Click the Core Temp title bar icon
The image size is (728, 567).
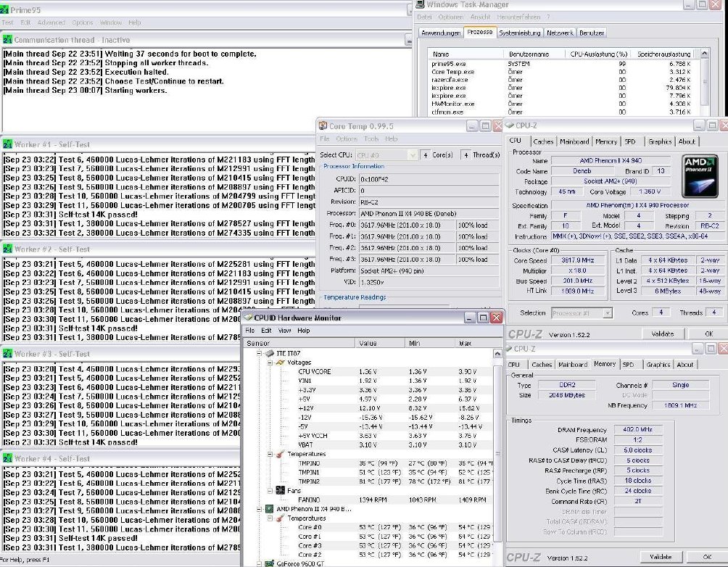coord(323,126)
